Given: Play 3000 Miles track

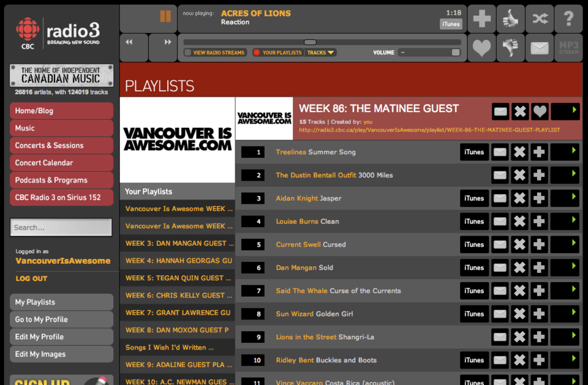Looking at the screenshot, I should (565, 175).
